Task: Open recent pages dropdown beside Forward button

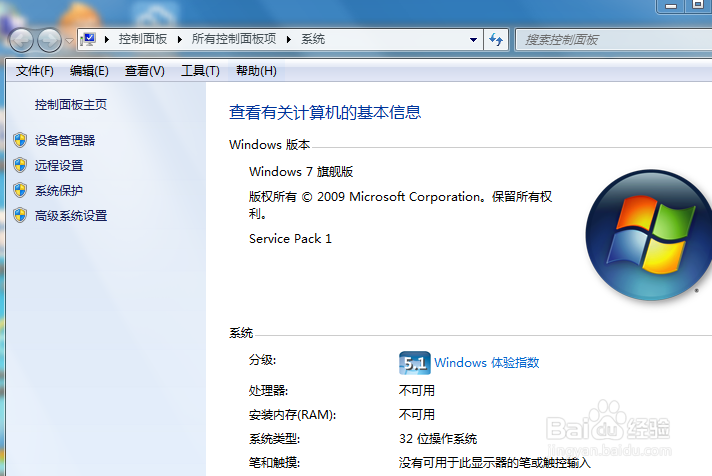Action: coord(69,41)
